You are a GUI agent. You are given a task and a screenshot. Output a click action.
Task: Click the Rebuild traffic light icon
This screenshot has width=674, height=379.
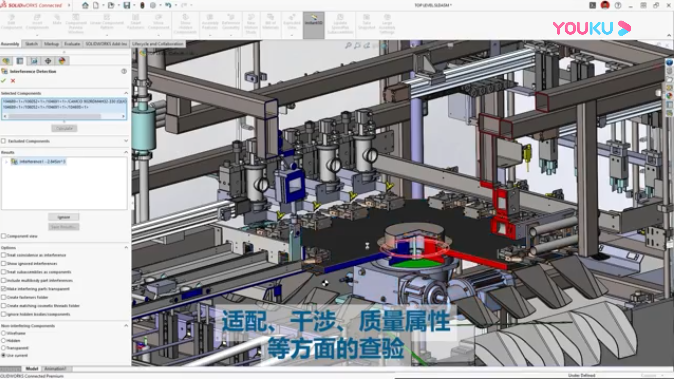coord(142,5)
